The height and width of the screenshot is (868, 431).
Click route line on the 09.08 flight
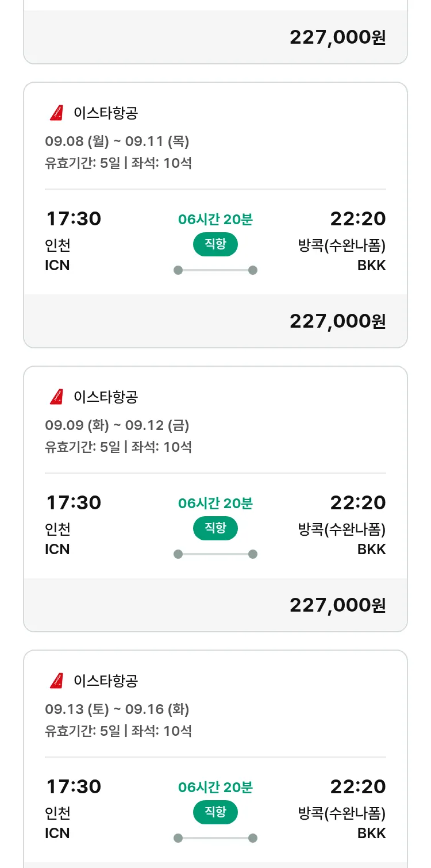click(x=215, y=270)
